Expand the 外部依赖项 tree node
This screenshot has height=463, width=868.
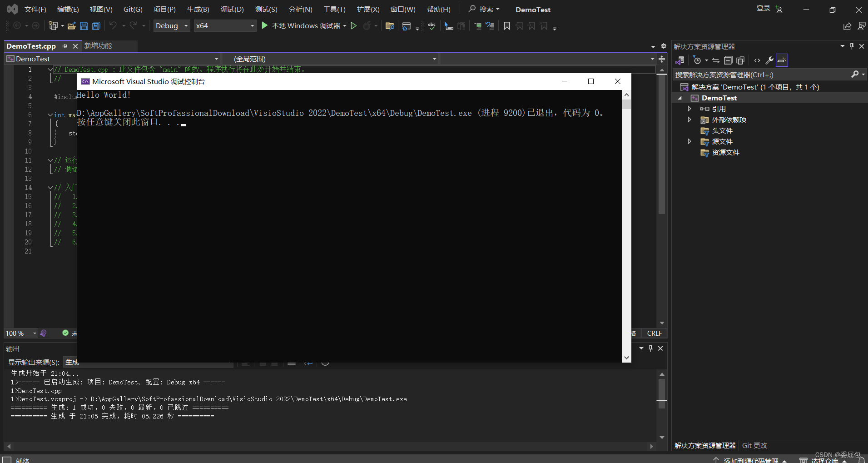pyautogui.click(x=689, y=119)
